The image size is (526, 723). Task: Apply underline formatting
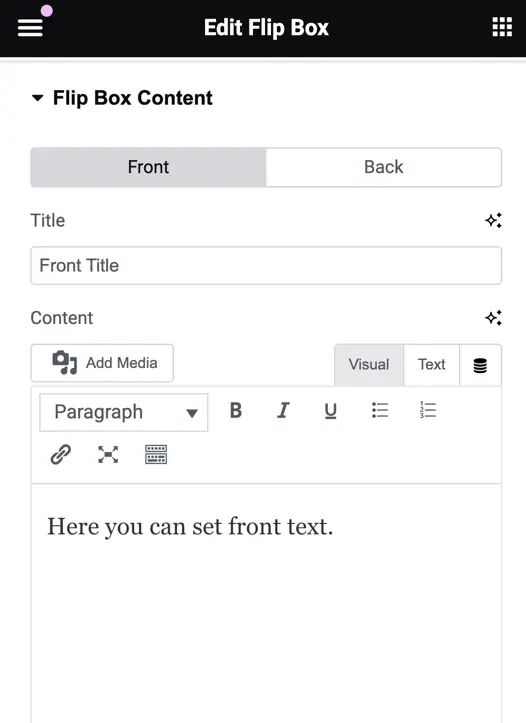click(331, 410)
